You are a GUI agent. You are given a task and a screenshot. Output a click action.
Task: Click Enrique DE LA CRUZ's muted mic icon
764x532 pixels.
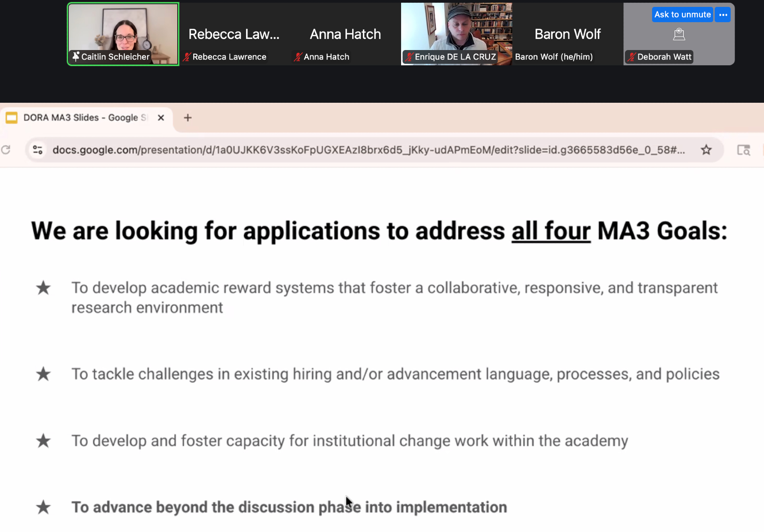[x=409, y=57]
